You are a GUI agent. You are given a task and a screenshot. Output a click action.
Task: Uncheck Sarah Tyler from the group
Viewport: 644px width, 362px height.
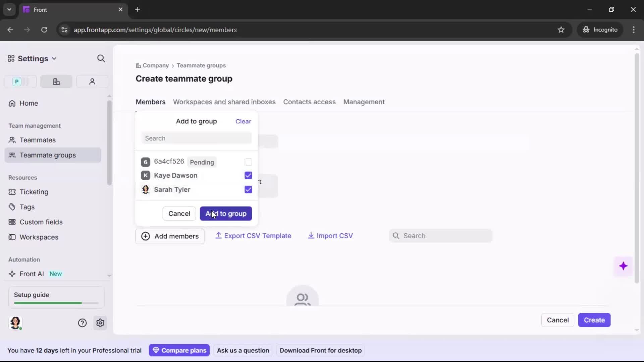248,189
